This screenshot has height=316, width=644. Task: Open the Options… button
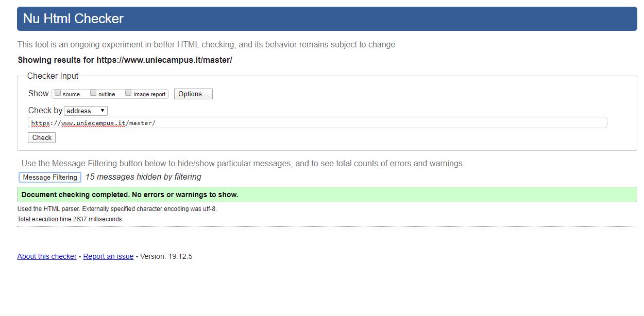click(x=193, y=94)
